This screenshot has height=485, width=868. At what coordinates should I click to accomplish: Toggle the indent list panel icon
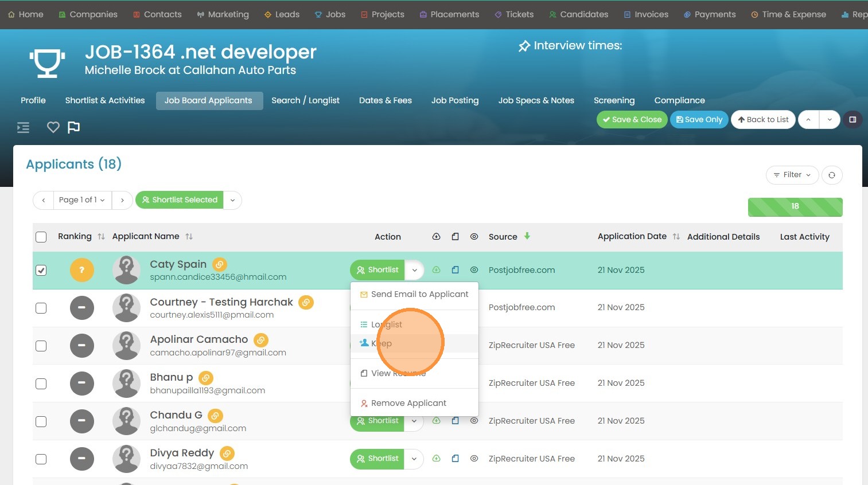click(23, 127)
